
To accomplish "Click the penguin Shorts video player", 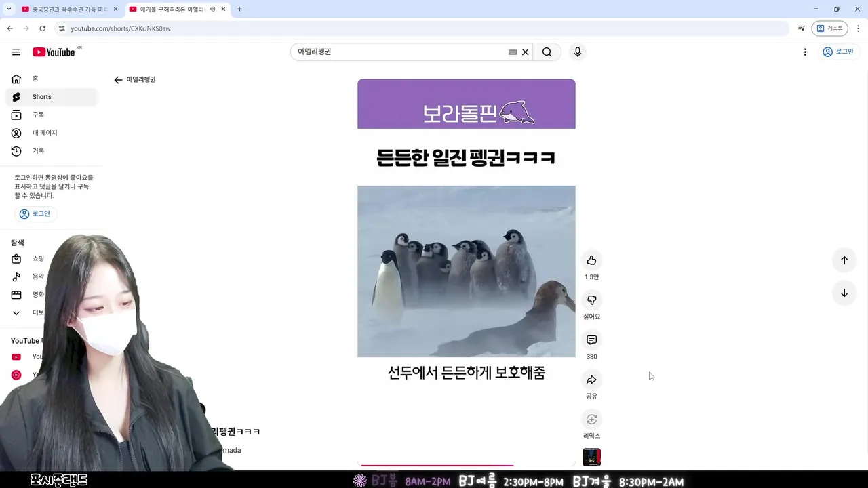I will [467, 271].
